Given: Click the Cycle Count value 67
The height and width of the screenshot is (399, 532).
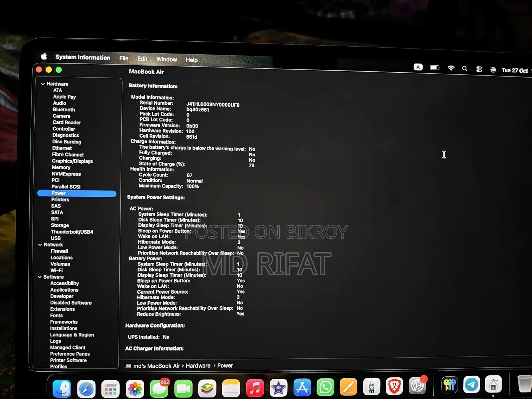Looking at the screenshot, I should pos(190,175).
